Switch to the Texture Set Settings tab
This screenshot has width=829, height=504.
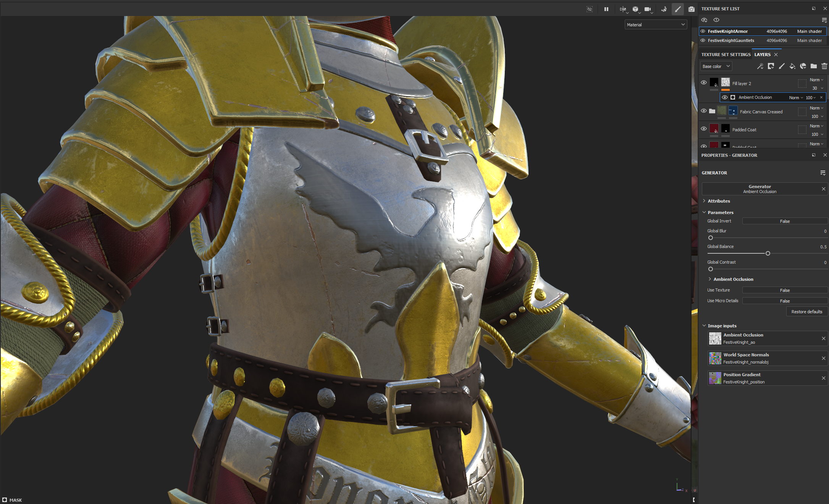[x=726, y=55]
